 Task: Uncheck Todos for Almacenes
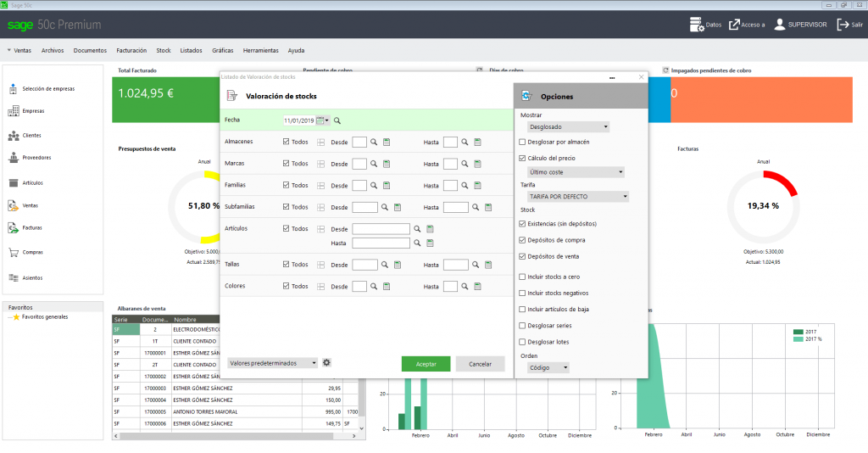pos(287,142)
